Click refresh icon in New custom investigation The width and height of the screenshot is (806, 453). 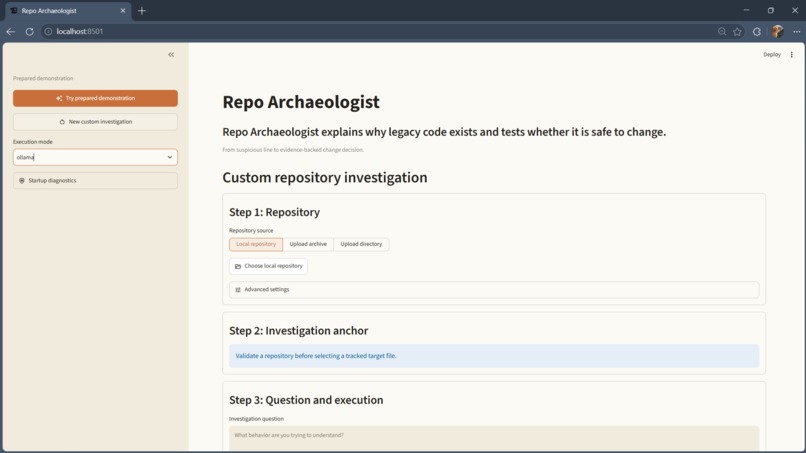62,122
